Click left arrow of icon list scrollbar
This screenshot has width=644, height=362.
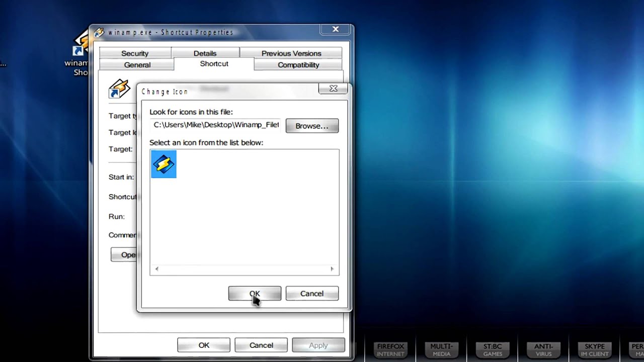click(157, 269)
